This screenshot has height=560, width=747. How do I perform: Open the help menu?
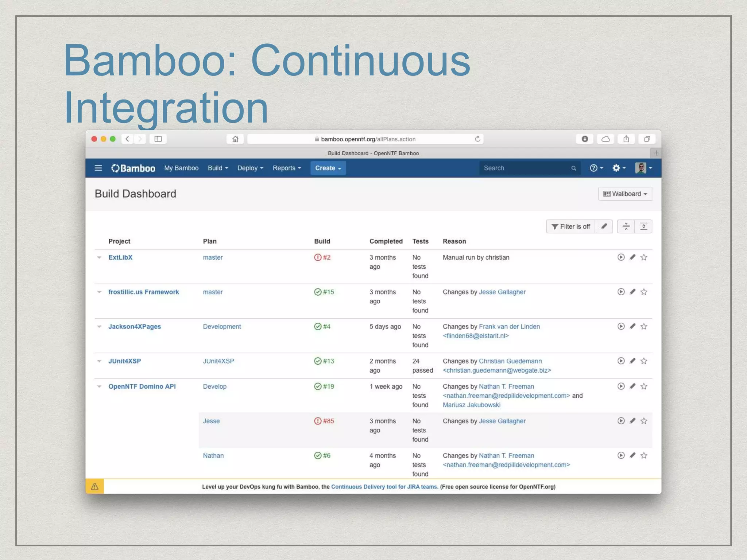596,168
